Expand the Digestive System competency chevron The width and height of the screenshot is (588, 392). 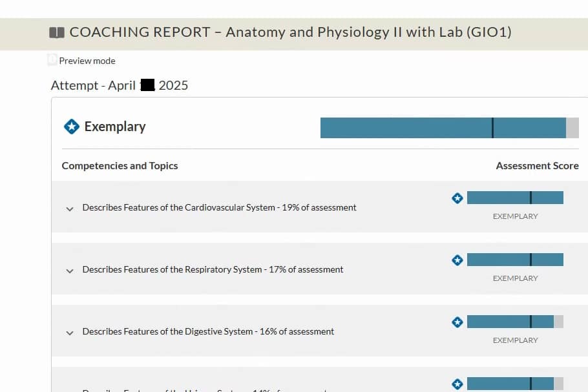click(70, 333)
